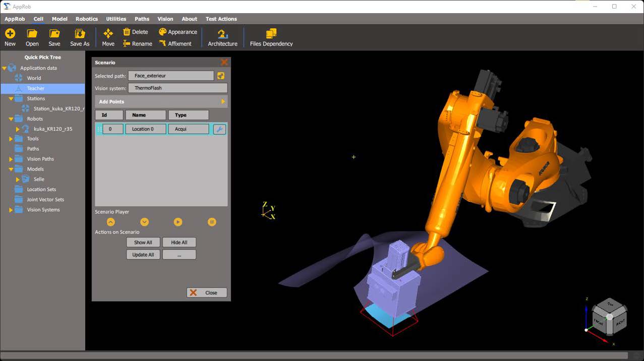Image resolution: width=644 pixels, height=361 pixels.
Task: Collapse the Stations tree node
Action: [11, 99]
